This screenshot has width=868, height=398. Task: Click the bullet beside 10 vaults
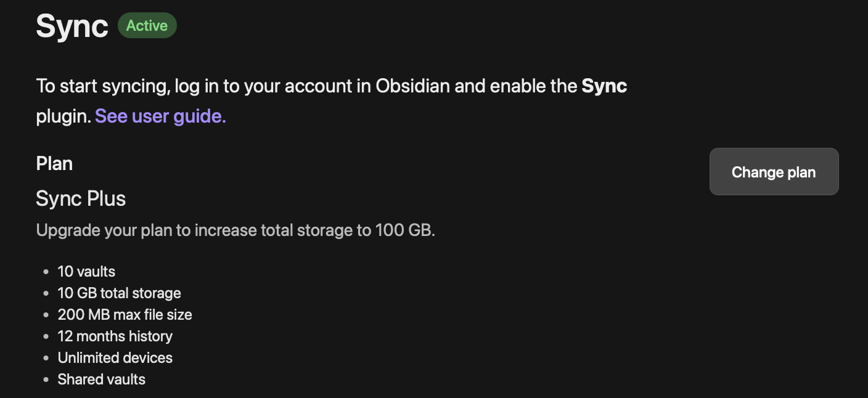point(45,272)
